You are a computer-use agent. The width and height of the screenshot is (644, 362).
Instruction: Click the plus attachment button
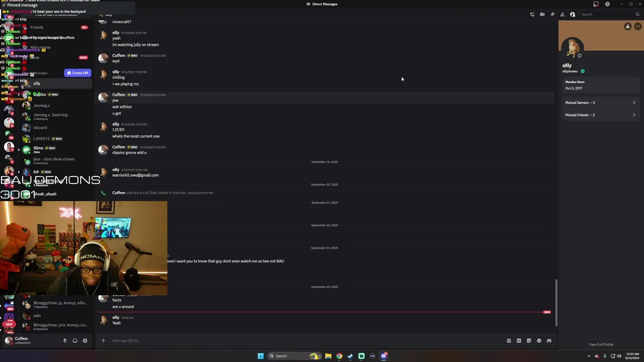coord(103,340)
